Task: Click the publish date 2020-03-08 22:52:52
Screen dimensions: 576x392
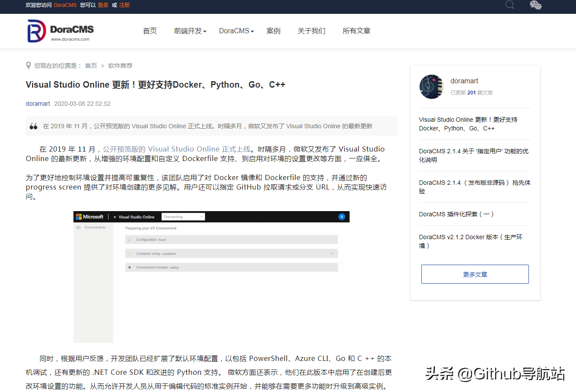Action: [x=82, y=104]
